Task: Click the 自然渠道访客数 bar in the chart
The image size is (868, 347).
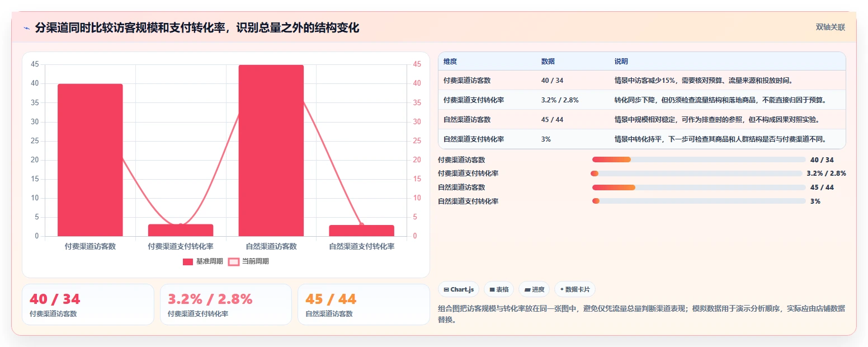Action: (271, 151)
